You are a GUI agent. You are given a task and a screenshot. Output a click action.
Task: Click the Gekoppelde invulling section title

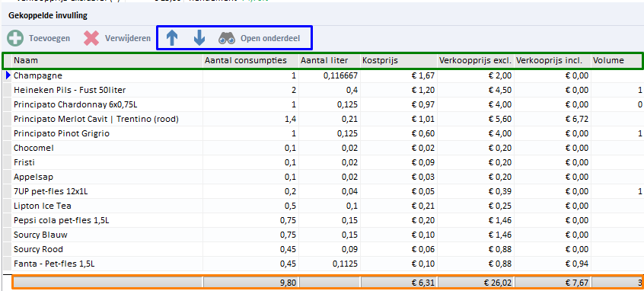pyautogui.click(x=48, y=16)
